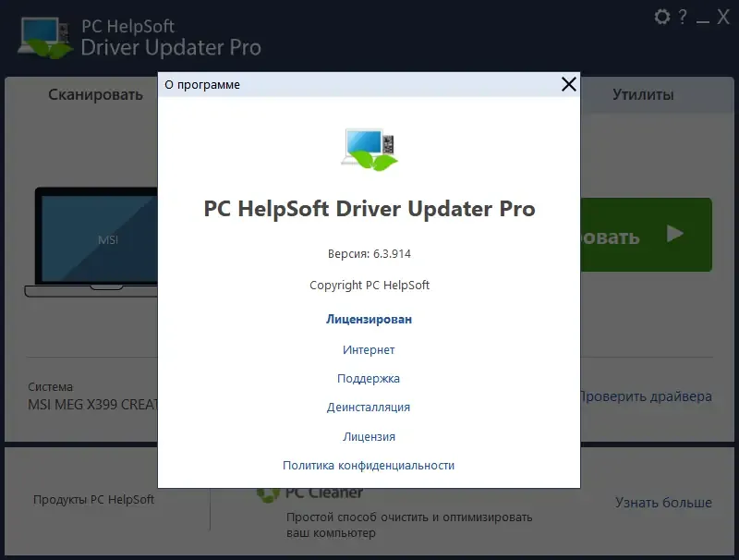The height and width of the screenshot is (560, 739).
Task: Open Политика конфиденциальности link
Action: 369,465
